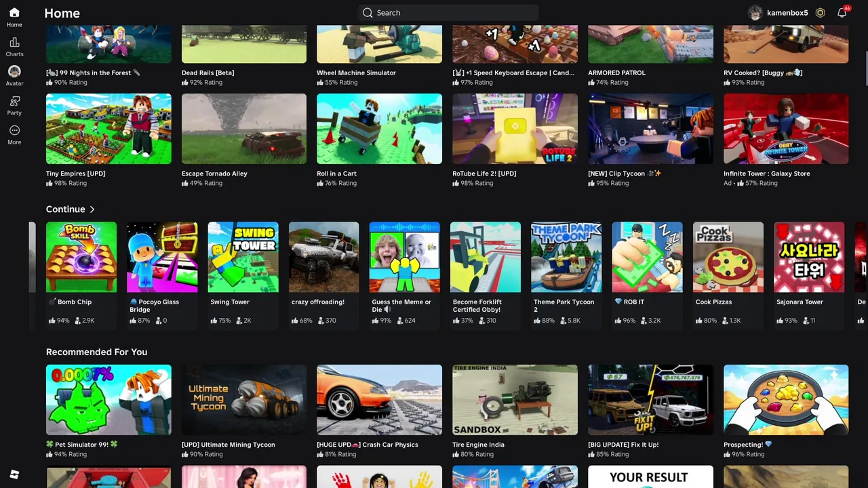Open the RoTube Life 2! thumbnail
The width and height of the screenshot is (868, 488).
[515, 129]
